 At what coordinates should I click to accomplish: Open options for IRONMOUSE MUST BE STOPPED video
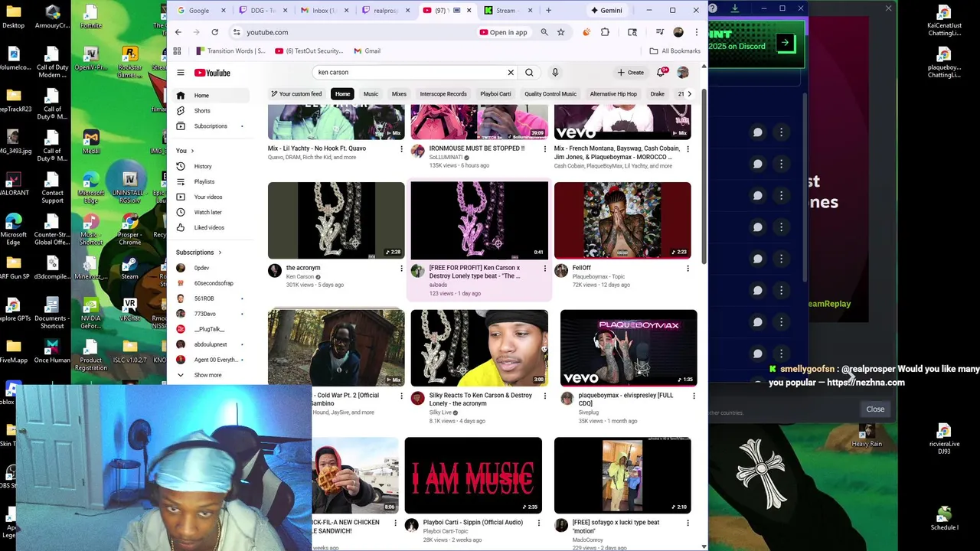pyautogui.click(x=544, y=149)
